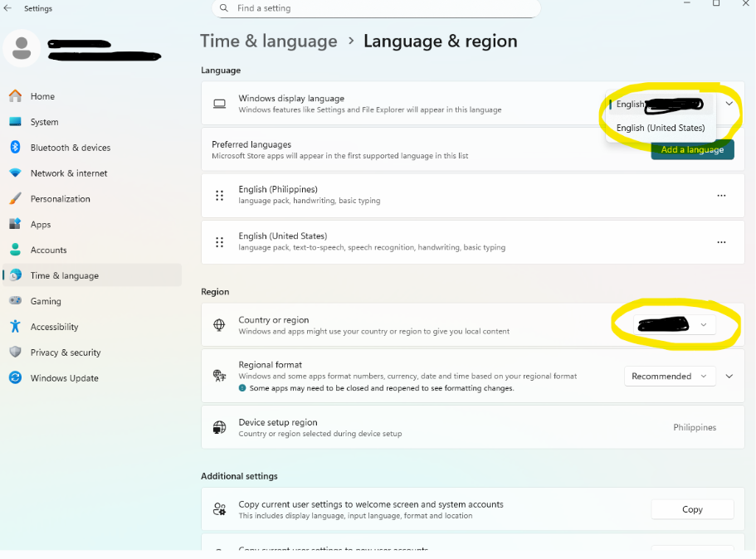Click the Language & region page title
This screenshot has width=756, height=559.
[440, 41]
